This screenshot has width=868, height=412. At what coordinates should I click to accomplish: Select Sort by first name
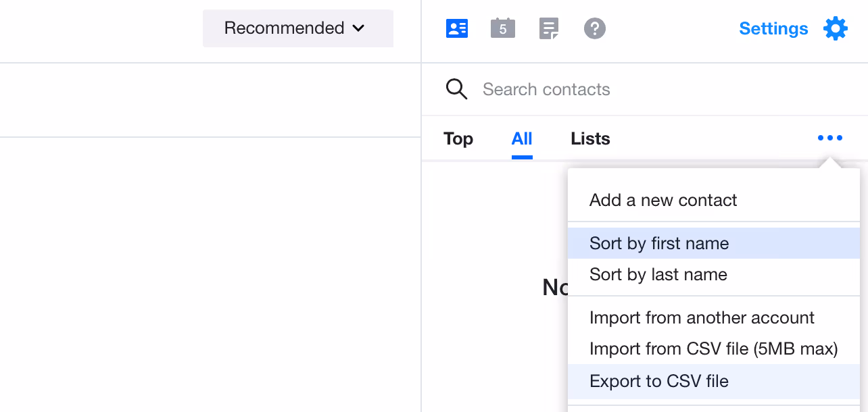click(659, 243)
